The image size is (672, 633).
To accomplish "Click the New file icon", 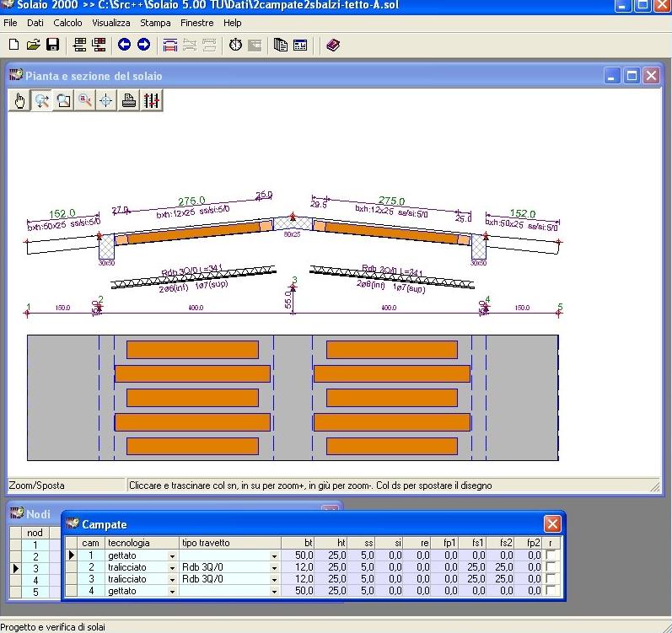I will (x=13, y=45).
